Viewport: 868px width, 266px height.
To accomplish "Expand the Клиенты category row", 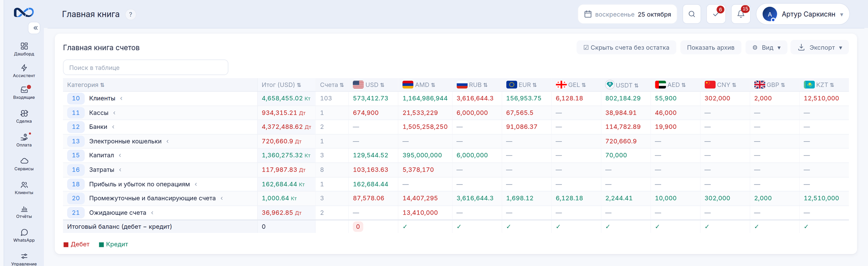I will tap(121, 98).
